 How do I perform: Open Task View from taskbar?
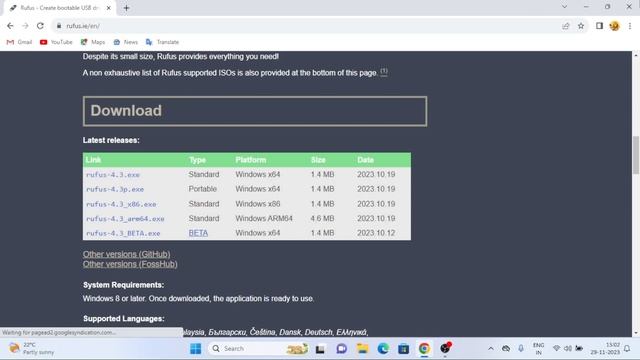(320, 349)
